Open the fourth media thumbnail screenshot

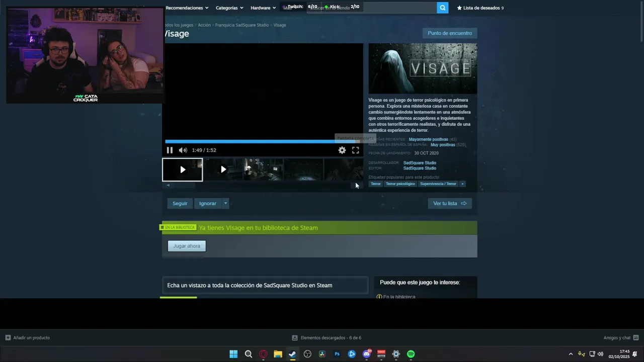(x=304, y=169)
